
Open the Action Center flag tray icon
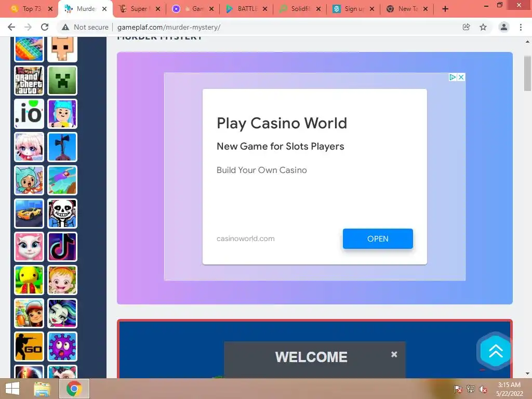[458, 389]
